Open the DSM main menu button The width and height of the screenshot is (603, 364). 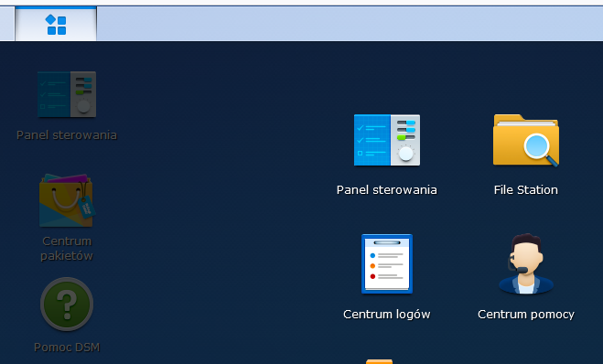56,24
